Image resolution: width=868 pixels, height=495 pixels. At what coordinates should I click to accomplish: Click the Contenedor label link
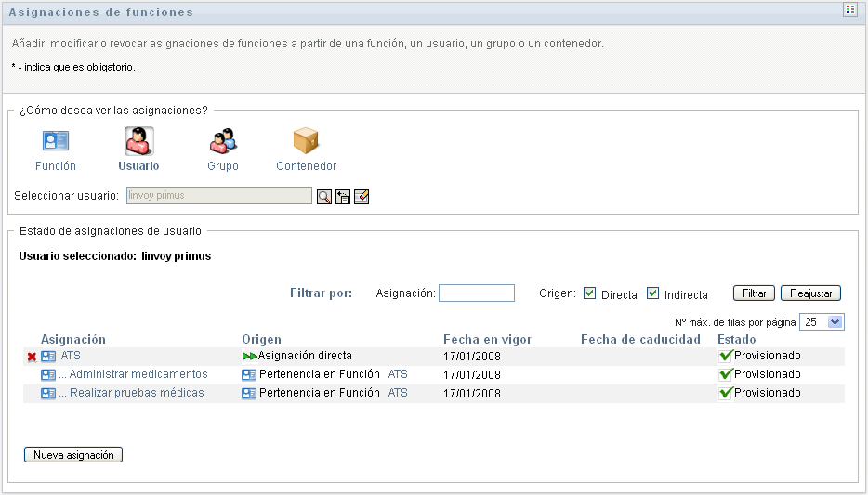pos(306,166)
